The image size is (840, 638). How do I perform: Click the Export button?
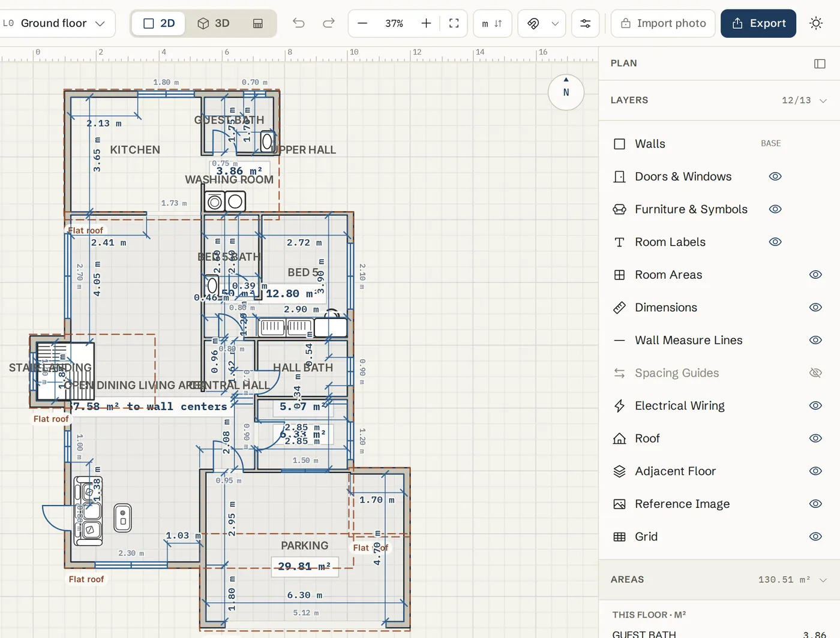[x=758, y=23]
